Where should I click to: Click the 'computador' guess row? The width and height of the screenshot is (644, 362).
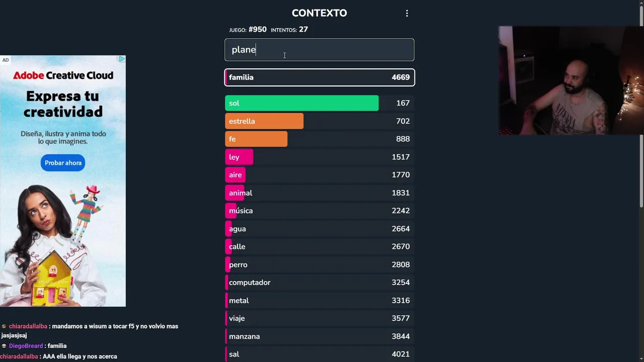[319, 283]
